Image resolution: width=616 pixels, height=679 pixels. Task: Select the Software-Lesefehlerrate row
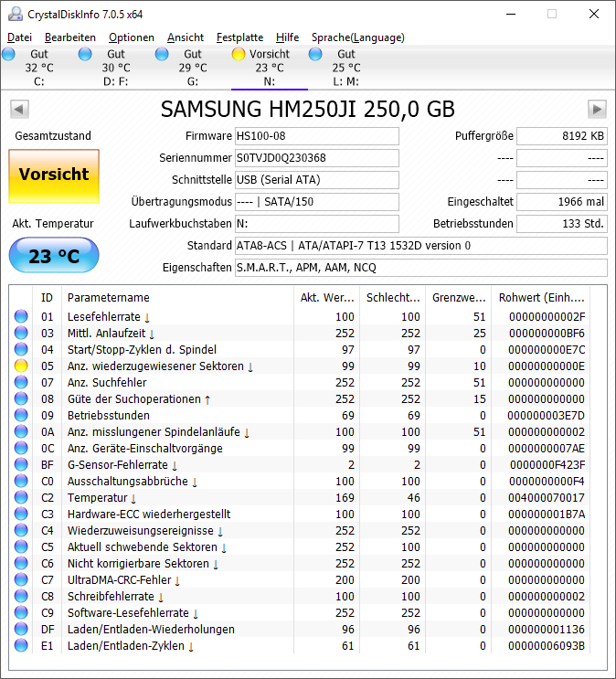tap(300, 613)
